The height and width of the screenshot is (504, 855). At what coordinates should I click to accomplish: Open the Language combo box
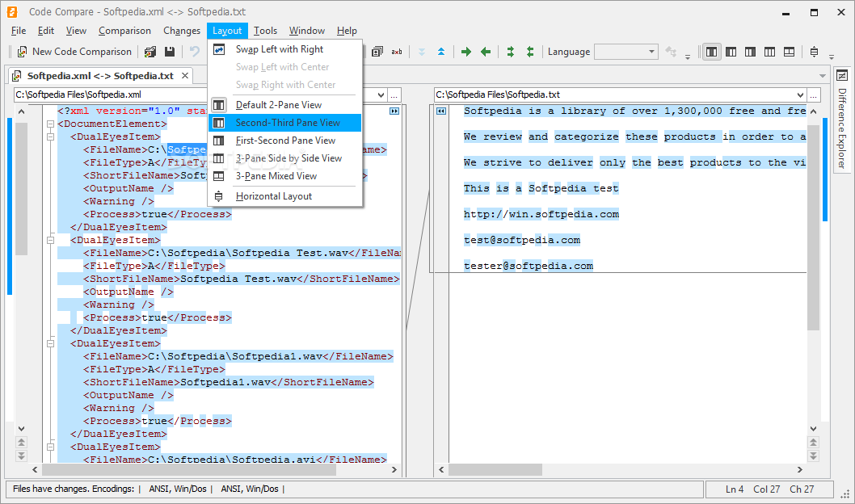626,52
